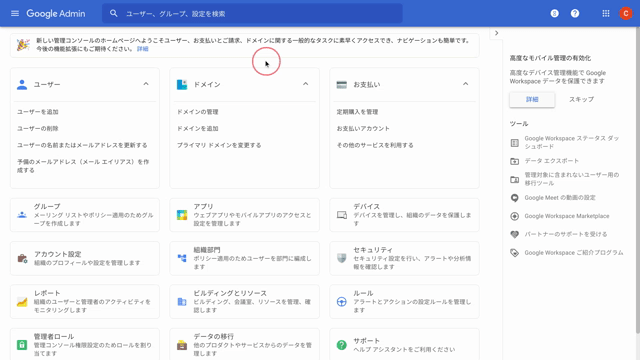Open the アカウント設定 briefcase icon

coord(22,258)
